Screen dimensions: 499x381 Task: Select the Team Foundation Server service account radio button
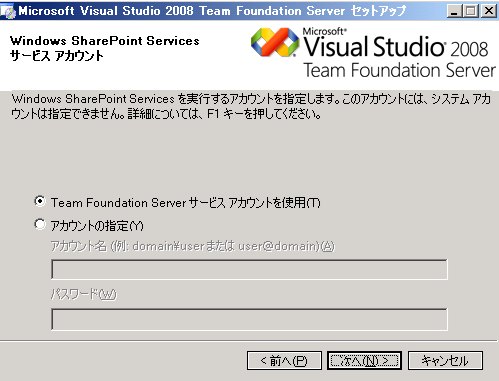[40, 202]
